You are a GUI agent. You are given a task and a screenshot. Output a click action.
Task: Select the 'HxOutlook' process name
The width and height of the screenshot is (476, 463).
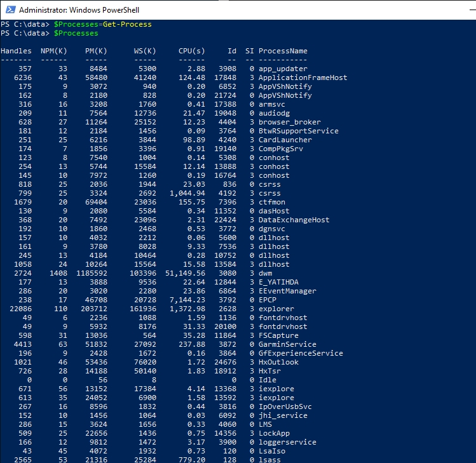(278, 362)
